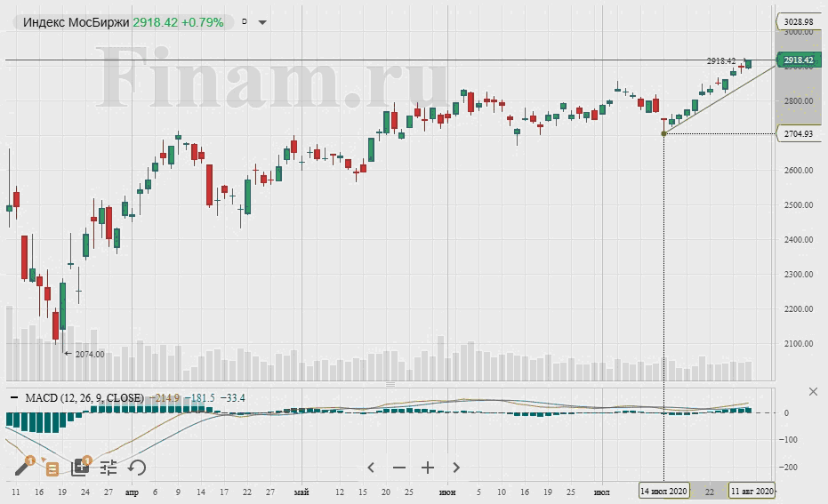Click the +0.79% change value

pyautogui.click(x=202, y=22)
